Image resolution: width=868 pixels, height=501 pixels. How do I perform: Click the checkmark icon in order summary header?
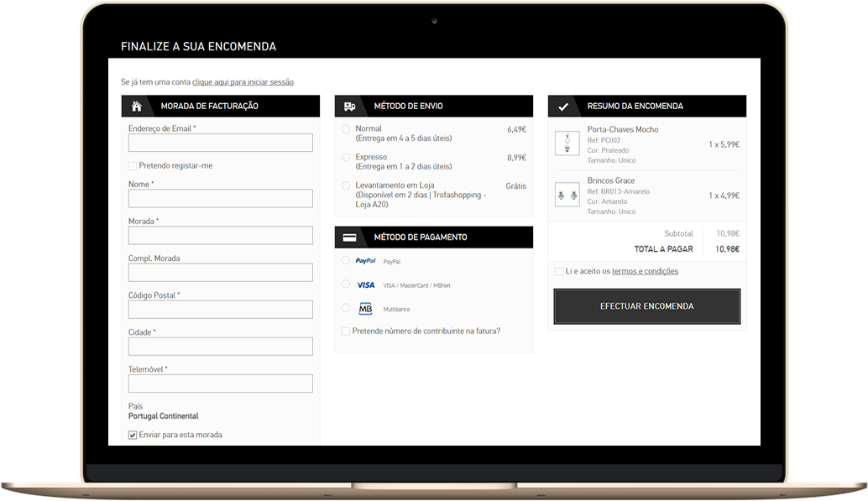pyautogui.click(x=563, y=107)
